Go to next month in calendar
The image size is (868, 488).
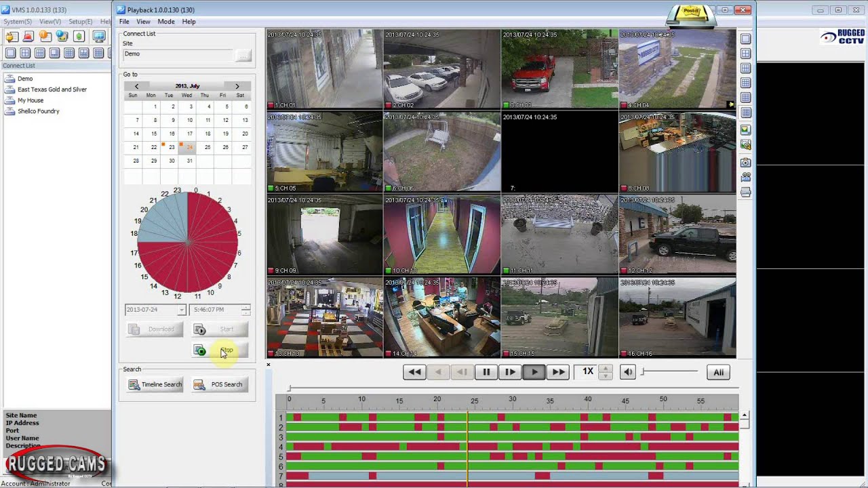(237, 86)
